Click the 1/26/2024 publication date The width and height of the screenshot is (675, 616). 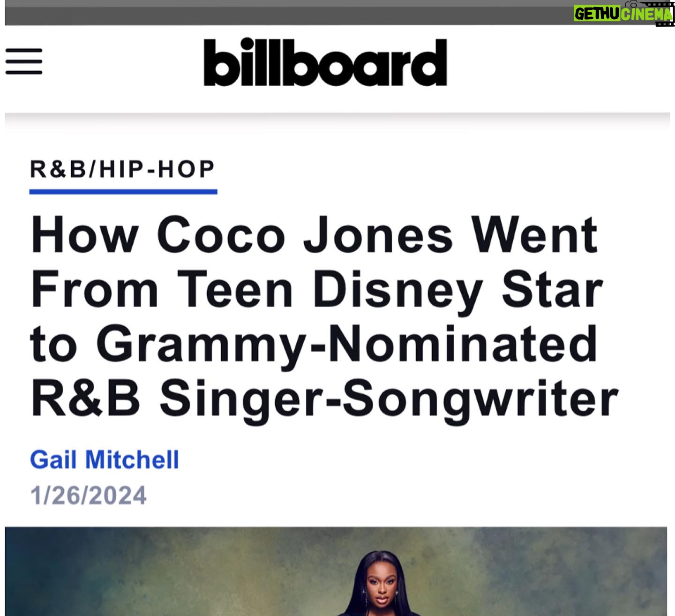click(88, 496)
